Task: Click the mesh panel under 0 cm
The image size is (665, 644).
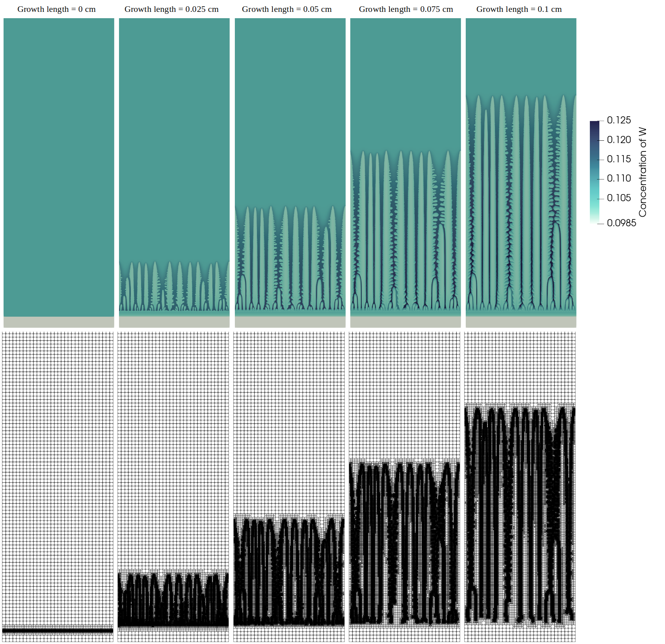Action: point(58,487)
